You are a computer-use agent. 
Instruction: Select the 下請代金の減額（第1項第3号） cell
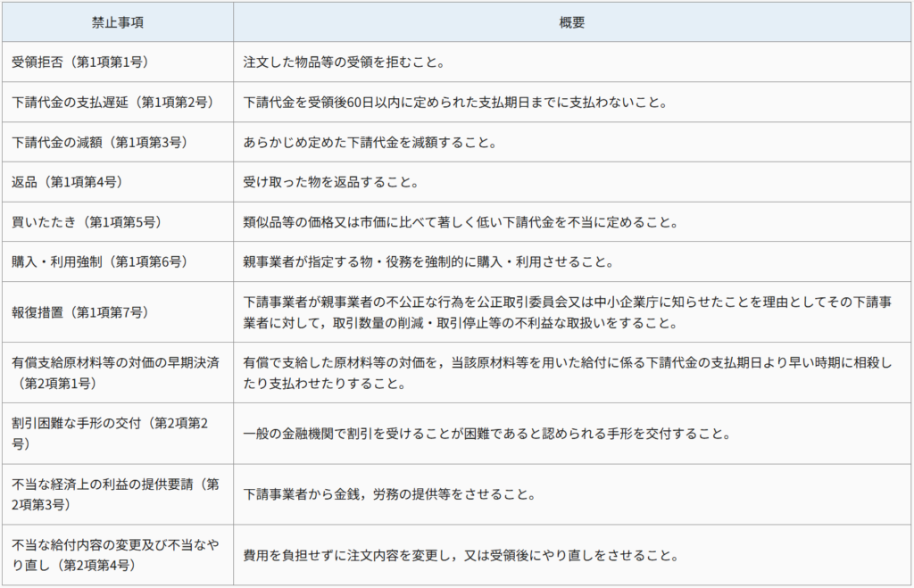pyautogui.click(x=99, y=143)
